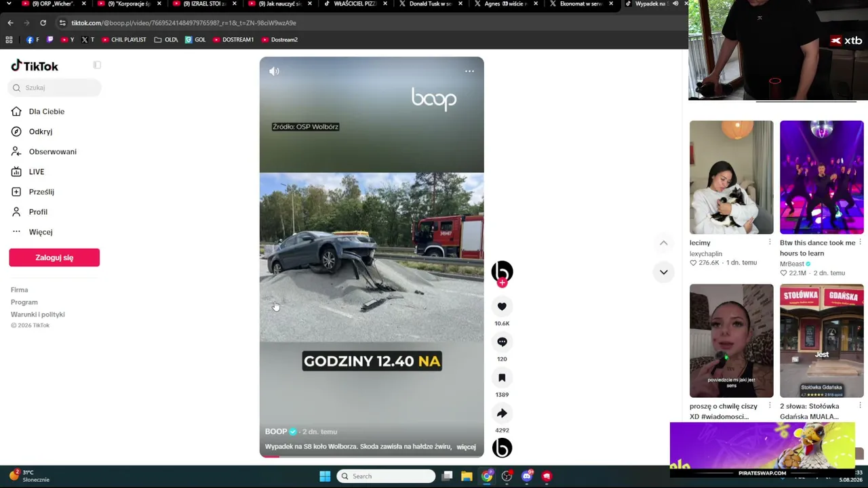
Task: Open the YouTube Y bookmark
Action: point(68,40)
